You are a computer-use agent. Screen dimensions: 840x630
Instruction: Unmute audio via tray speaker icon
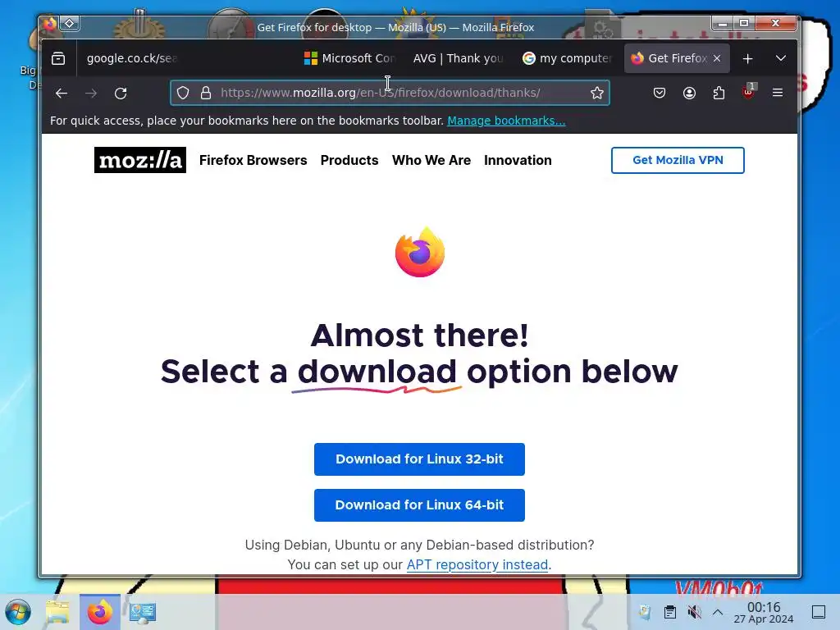[694, 612]
